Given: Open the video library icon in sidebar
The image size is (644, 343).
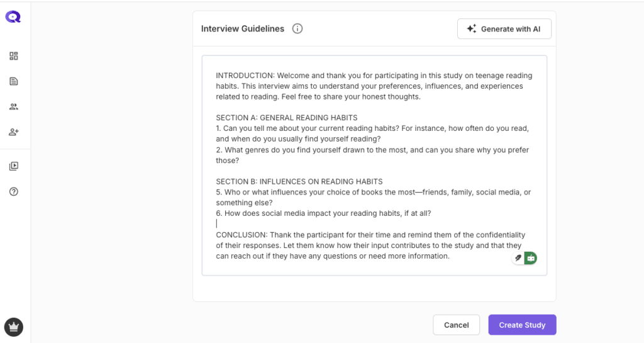Looking at the screenshot, I should click(14, 166).
